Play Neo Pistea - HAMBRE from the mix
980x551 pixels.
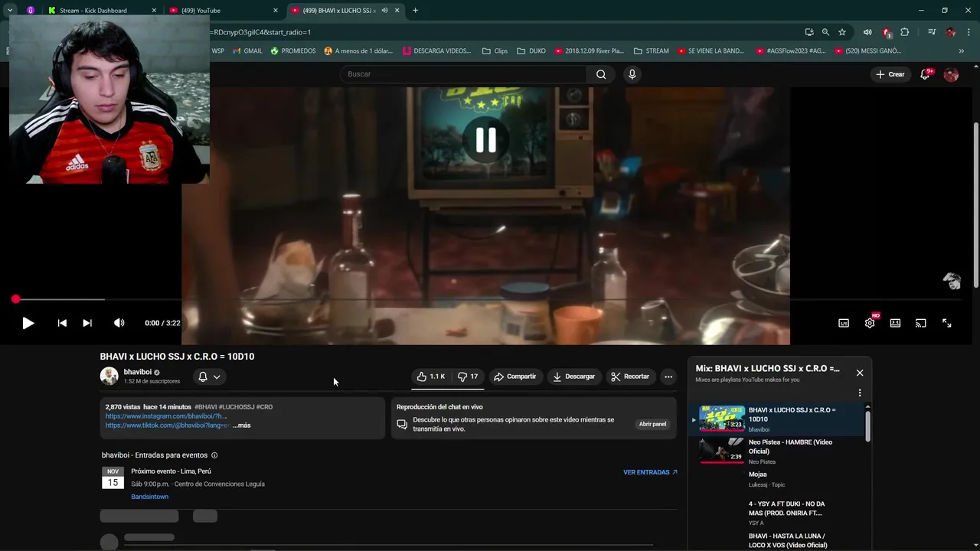tap(777, 451)
